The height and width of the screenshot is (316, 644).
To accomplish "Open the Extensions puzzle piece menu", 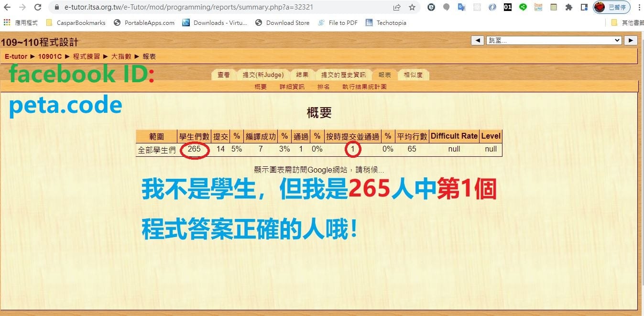I will (x=568, y=8).
